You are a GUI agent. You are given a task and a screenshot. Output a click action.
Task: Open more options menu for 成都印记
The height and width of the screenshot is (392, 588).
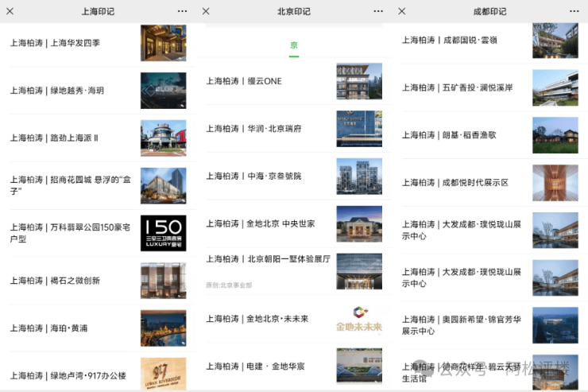coord(574,11)
